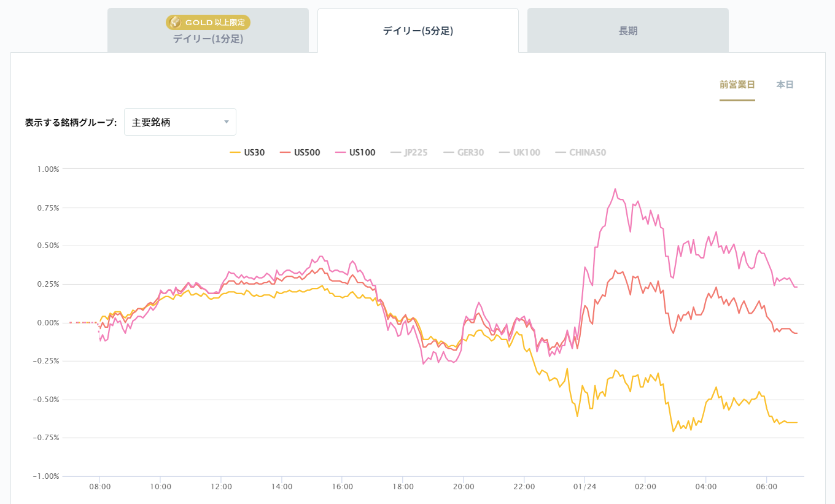Click the GER30 legend line marker
The width and height of the screenshot is (835, 504).
click(449, 152)
